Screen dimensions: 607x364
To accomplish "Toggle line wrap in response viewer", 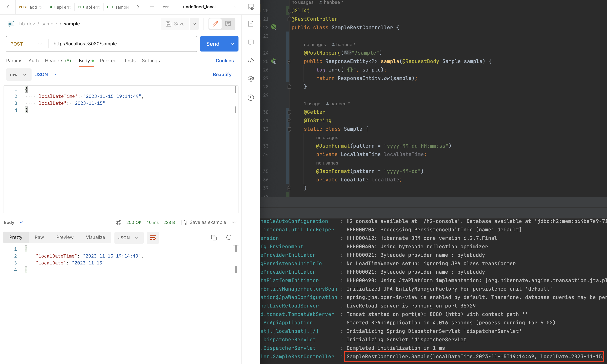I will point(153,237).
